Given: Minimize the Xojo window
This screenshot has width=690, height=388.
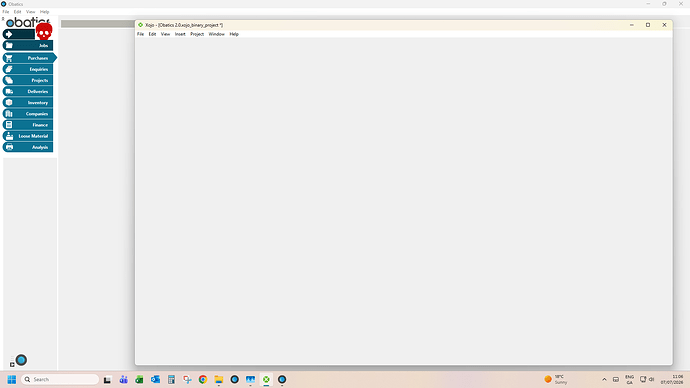Looking at the screenshot, I should click(631, 25).
